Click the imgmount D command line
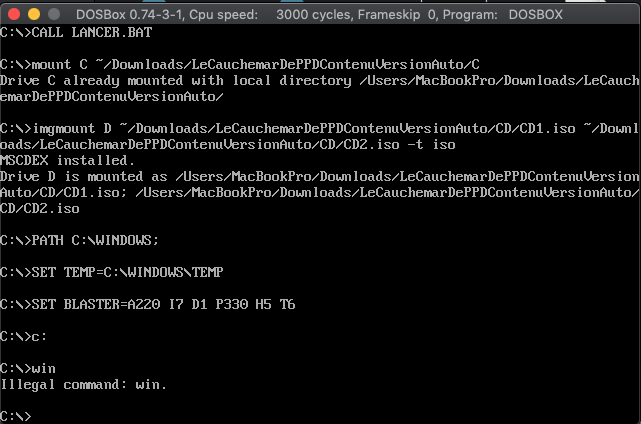641x424 pixels. [x=320, y=137]
